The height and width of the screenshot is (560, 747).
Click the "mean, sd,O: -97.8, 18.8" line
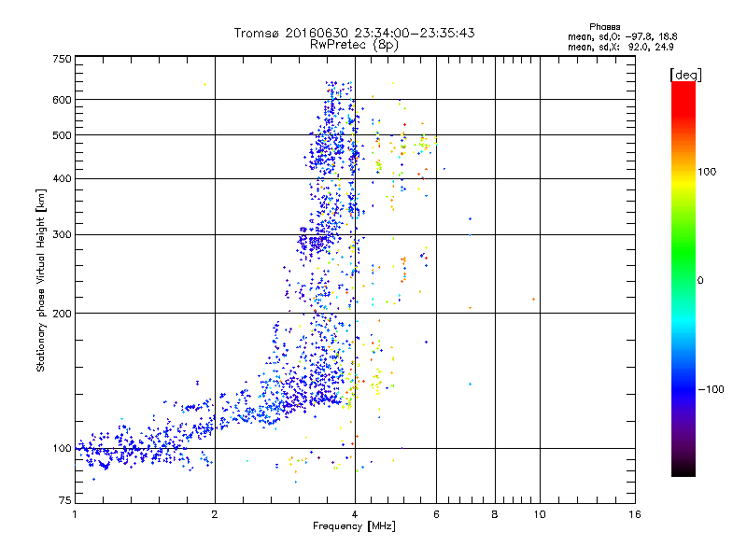pos(622,36)
